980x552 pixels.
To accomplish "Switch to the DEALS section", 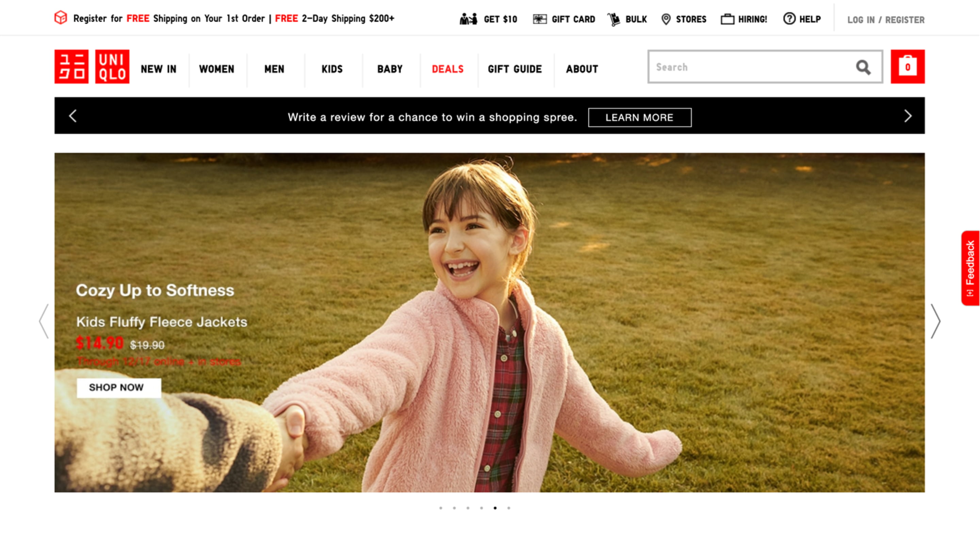I will [x=447, y=69].
